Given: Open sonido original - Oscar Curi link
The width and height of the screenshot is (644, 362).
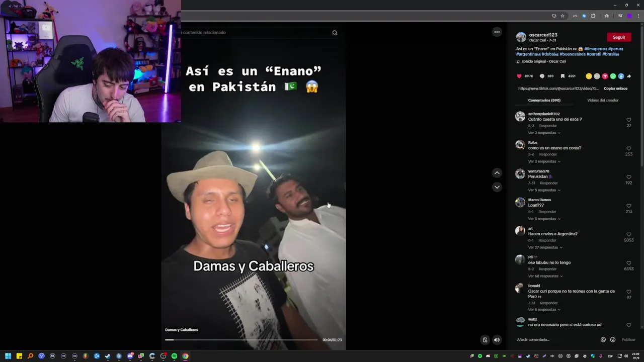Looking at the screenshot, I should click(x=543, y=61).
